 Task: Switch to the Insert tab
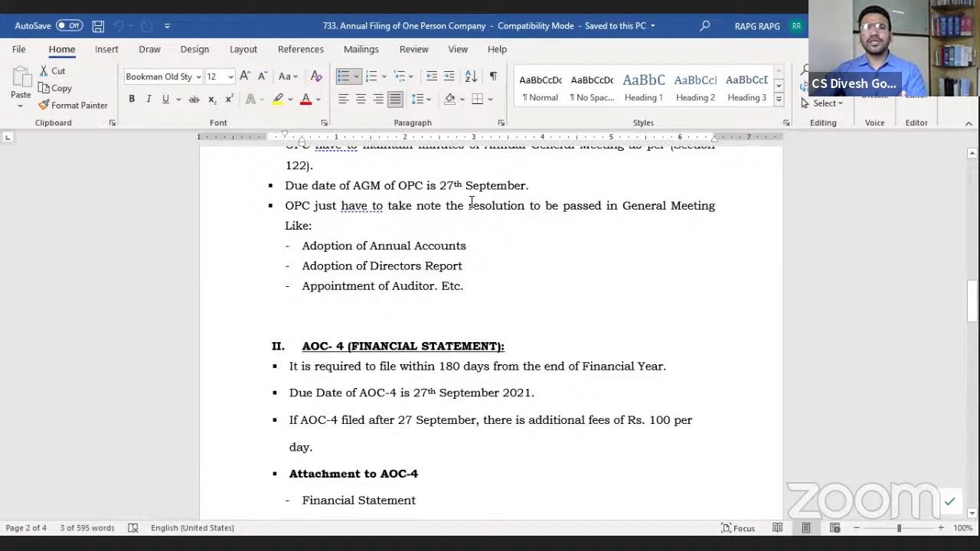click(106, 49)
